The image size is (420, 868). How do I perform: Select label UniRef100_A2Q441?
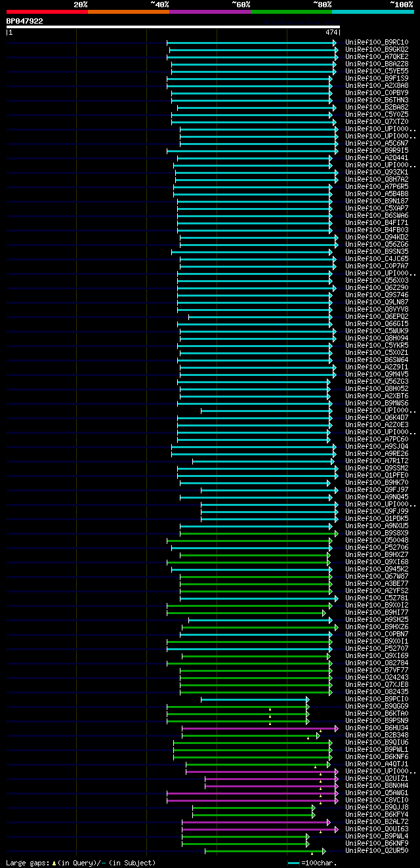point(377,158)
